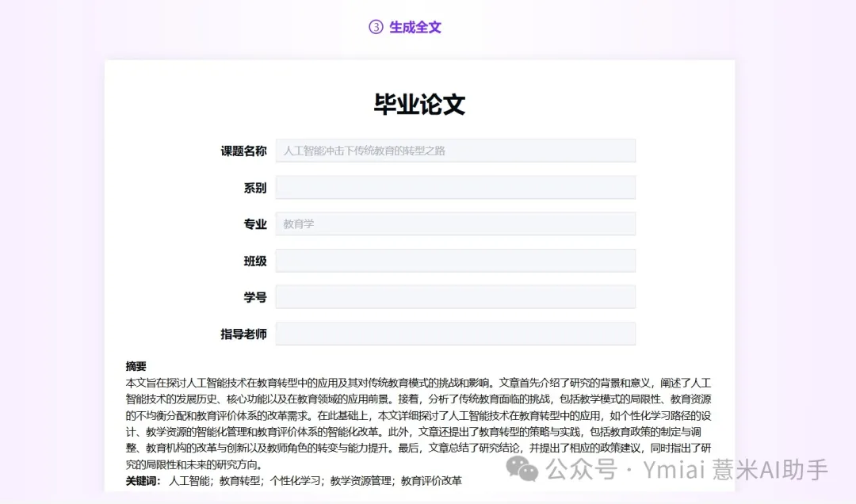
Task: Click the ③ step number circle icon
Action: [378, 26]
